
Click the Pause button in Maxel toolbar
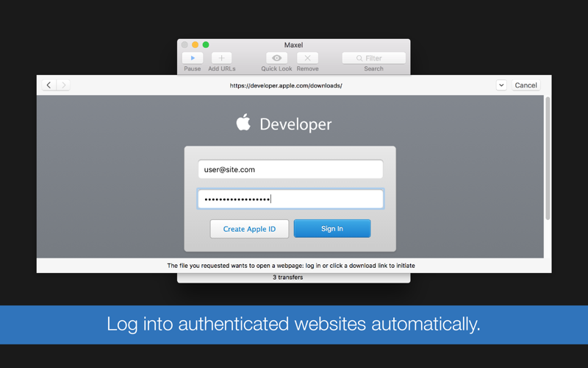[193, 58]
